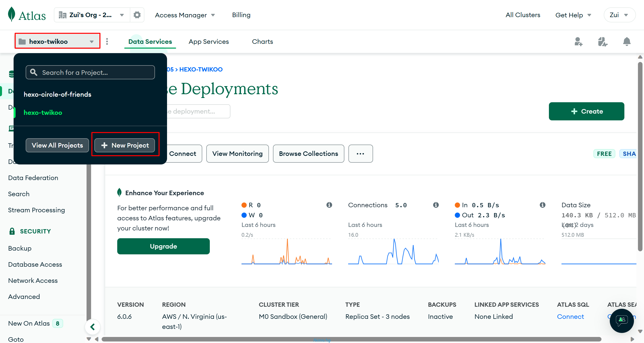This screenshot has height=343, width=644.
Task: Select hexo-circle-of-friends project
Action: (x=57, y=94)
